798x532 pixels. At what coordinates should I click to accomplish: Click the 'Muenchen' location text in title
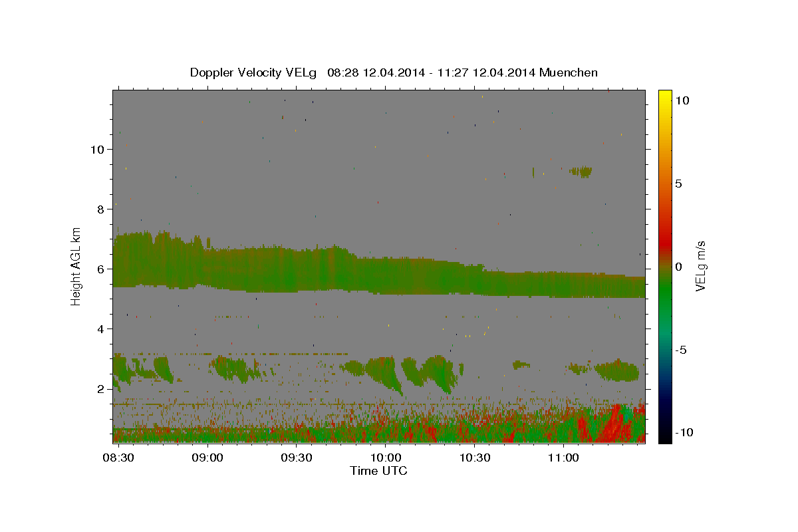tap(569, 72)
